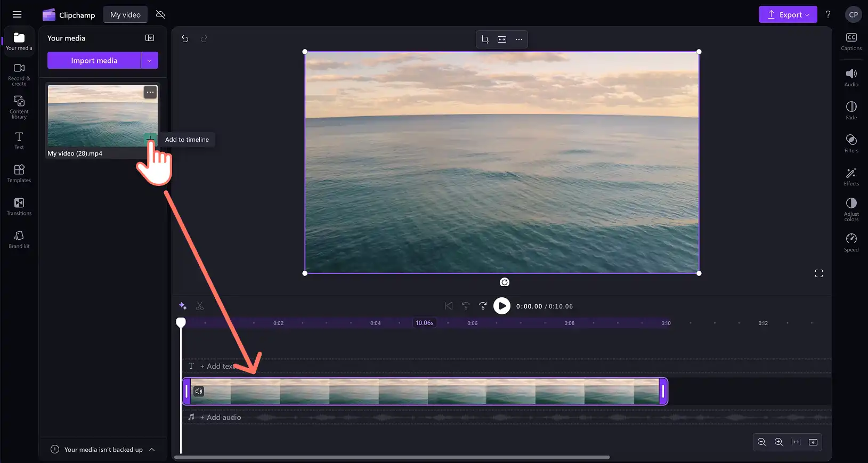Select the ocean video clip on timeline
Screen dimensions: 868x463
click(425, 392)
